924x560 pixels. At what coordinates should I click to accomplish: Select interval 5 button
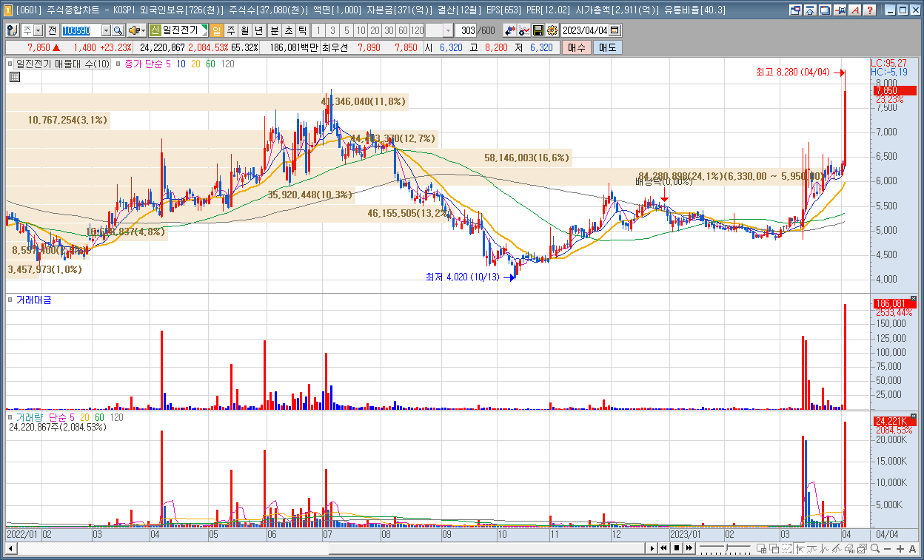(x=346, y=30)
